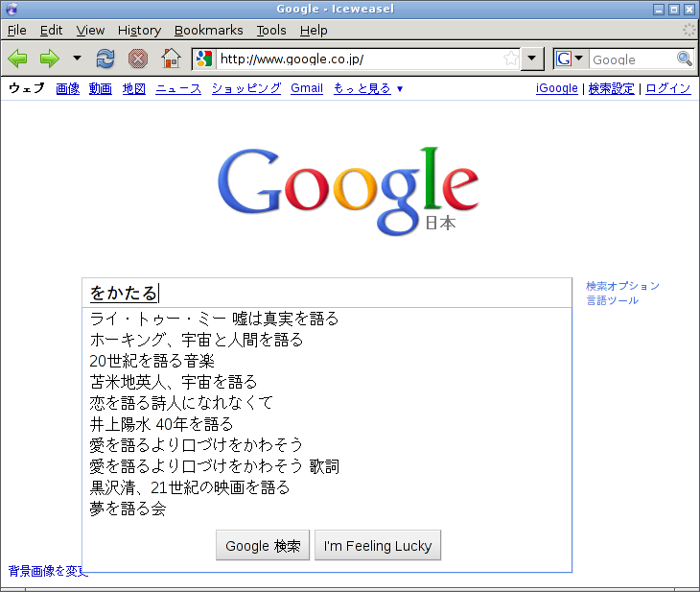
Task: Select suggestion 20世紀を語る音楽
Action: (x=327, y=361)
